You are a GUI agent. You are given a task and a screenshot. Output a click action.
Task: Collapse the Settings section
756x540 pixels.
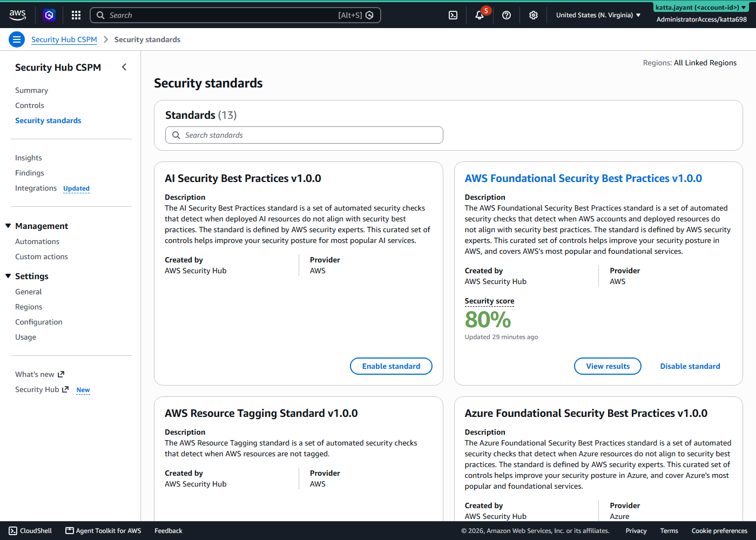point(8,276)
